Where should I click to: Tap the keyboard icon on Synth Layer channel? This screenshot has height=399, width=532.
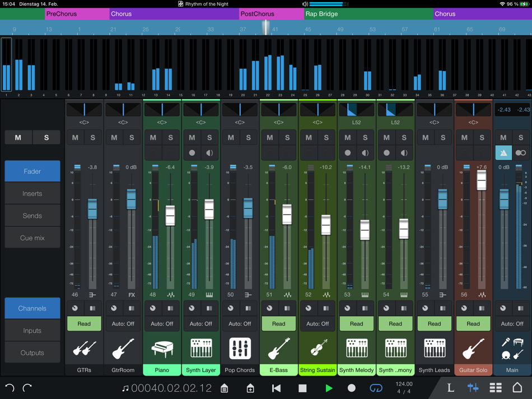(x=200, y=347)
